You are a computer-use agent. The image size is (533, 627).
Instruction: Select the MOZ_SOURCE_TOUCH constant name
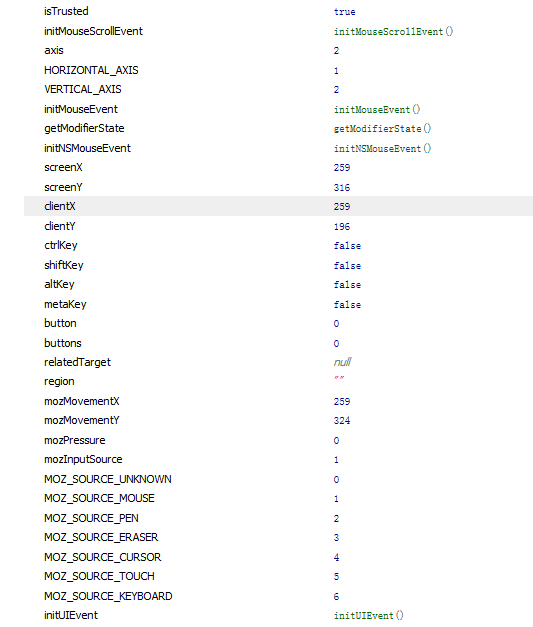[99, 576]
